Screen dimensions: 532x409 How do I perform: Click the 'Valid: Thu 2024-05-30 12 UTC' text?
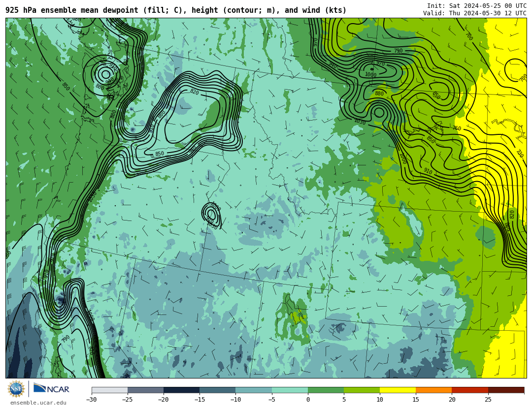tap(475, 13)
